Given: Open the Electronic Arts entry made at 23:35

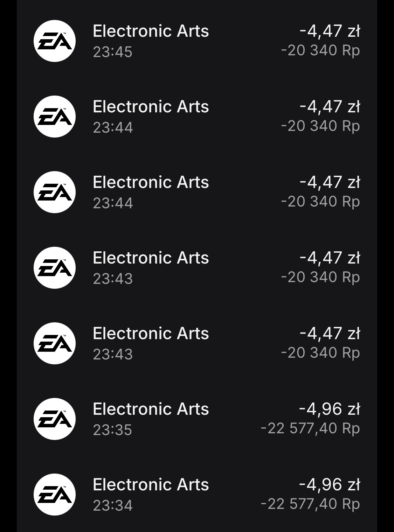Looking at the screenshot, I should click(x=151, y=409).
